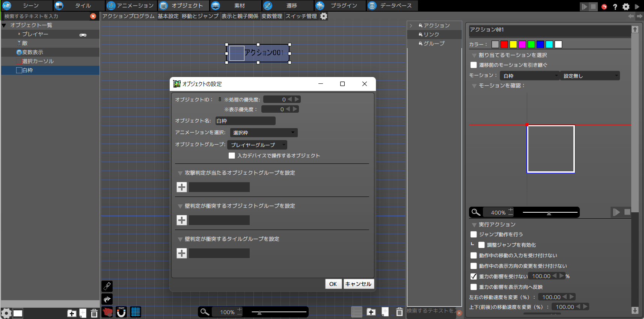Clear the object search text field

click(93, 16)
